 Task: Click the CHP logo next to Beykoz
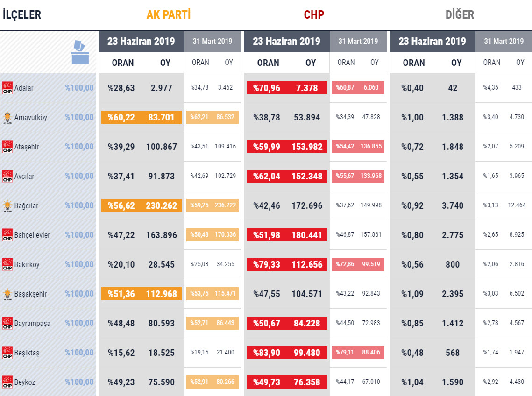[7, 382]
